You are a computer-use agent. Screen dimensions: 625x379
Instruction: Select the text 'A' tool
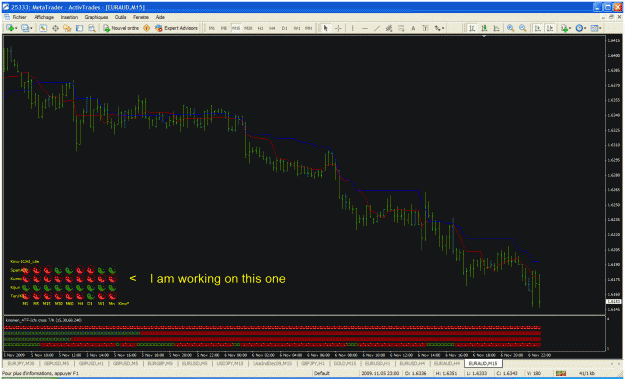pos(413,28)
